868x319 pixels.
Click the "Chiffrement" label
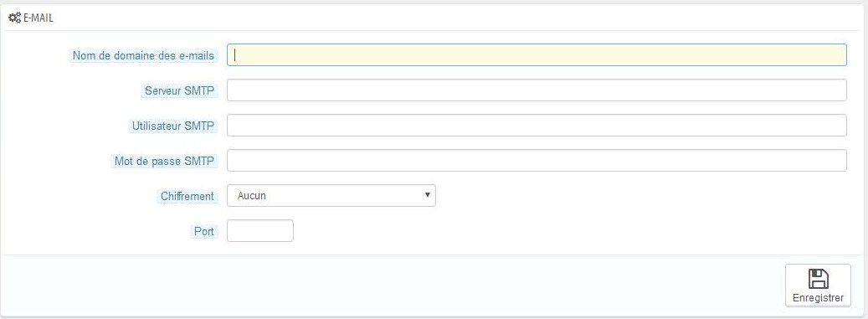click(187, 197)
